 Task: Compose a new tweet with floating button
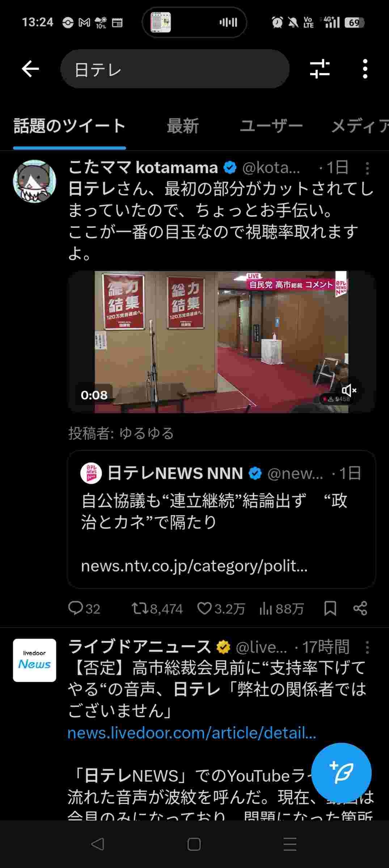(341, 773)
